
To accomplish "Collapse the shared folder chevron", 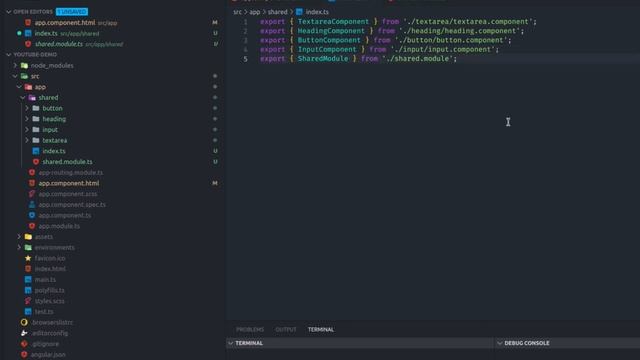I will coord(23,98).
